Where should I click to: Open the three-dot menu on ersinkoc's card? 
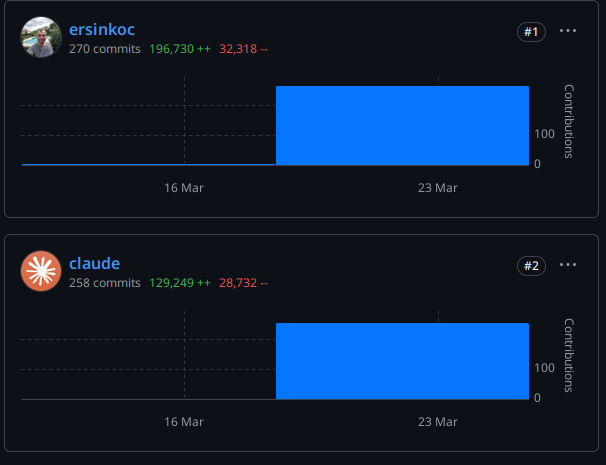coord(568,31)
